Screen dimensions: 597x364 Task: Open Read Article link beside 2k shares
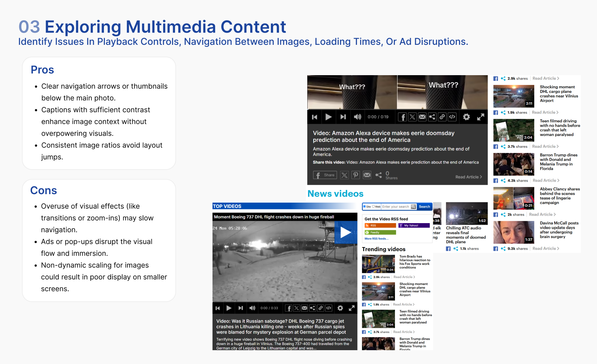point(542,215)
